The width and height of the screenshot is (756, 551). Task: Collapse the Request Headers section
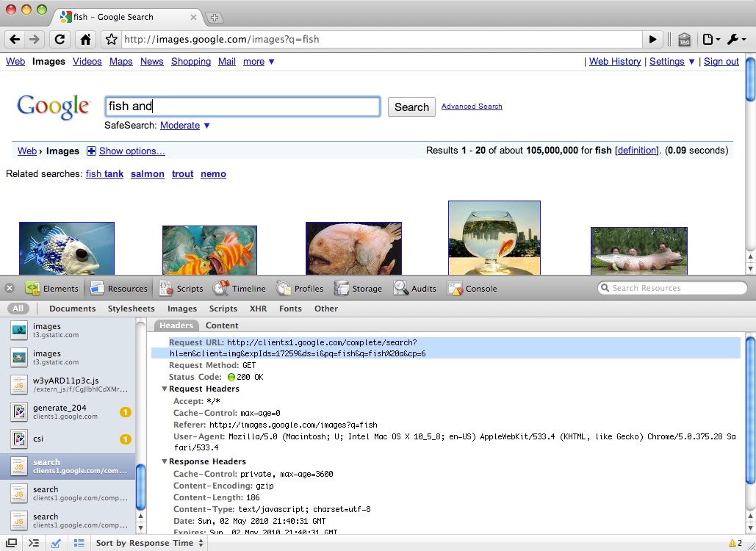tap(165, 389)
